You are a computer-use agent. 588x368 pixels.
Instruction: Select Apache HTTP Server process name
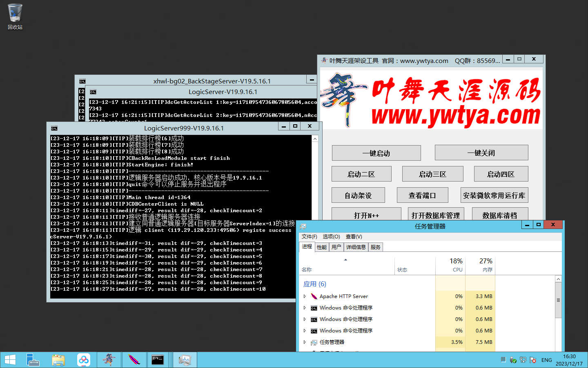pyautogui.click(x=344, y=296)
